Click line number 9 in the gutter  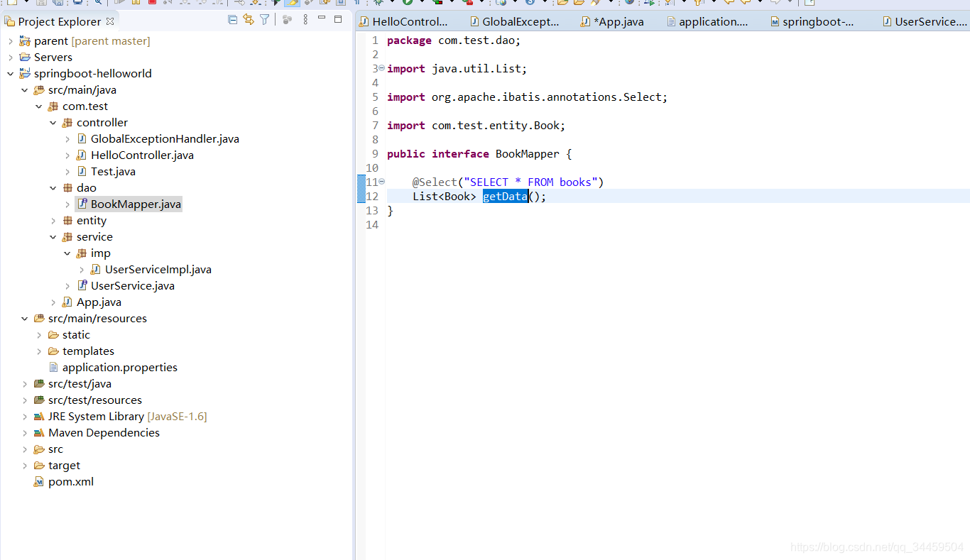[x=375, y=154]
